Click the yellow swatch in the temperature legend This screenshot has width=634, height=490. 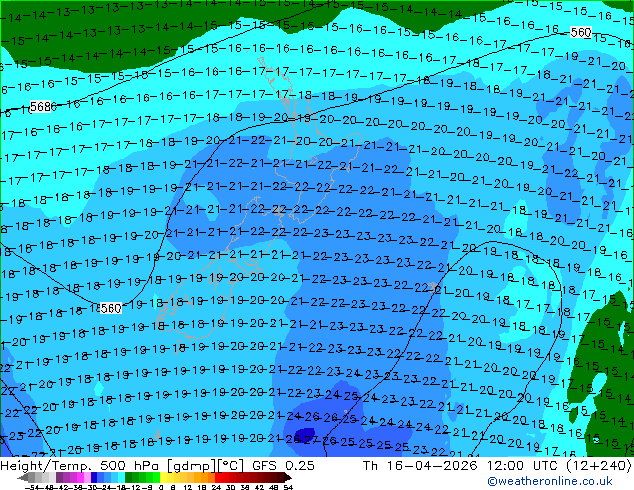(163, 477)
